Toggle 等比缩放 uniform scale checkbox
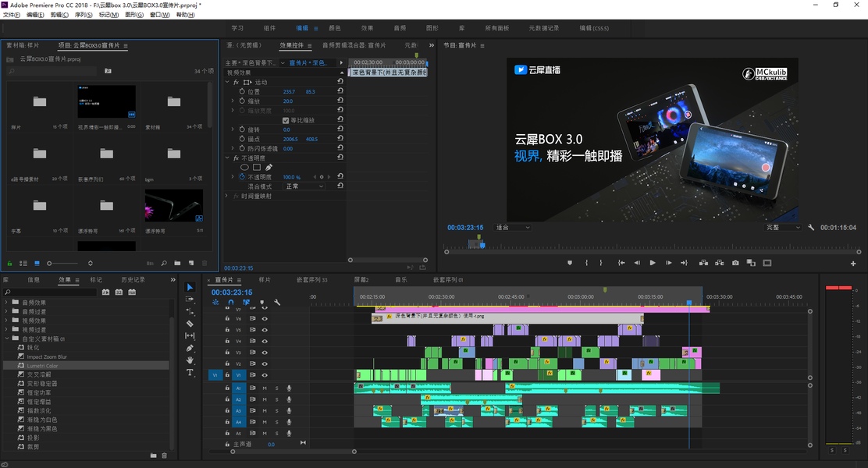 point(286,120)
